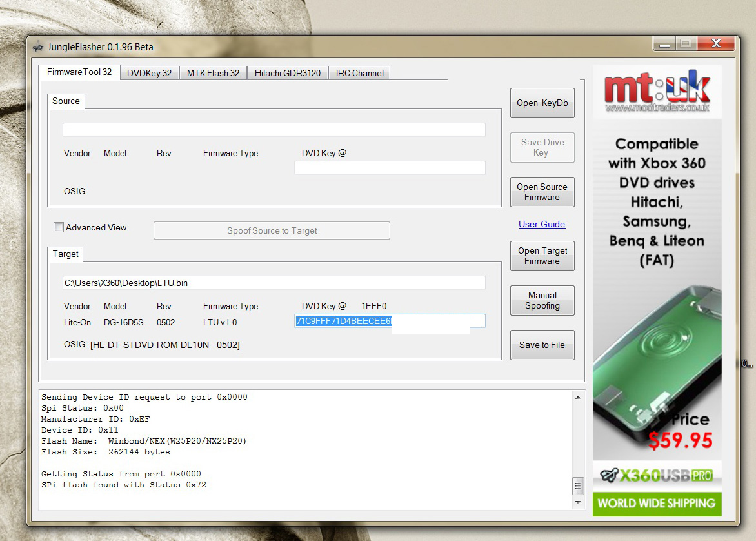Screen dimensions: 756x541
Task: Click the target firmware file path field
Action: pyautogui.click(x=274, y=283)
